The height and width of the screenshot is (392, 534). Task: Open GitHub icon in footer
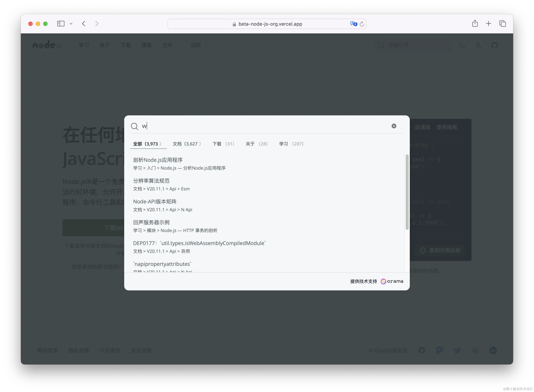[x=422, y=350]
